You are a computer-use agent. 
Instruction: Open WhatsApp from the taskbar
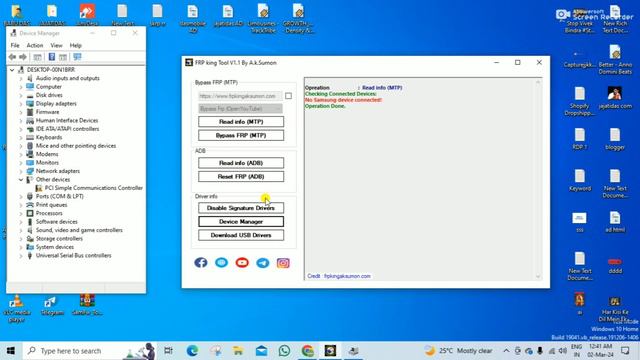[x=284, y=351]
